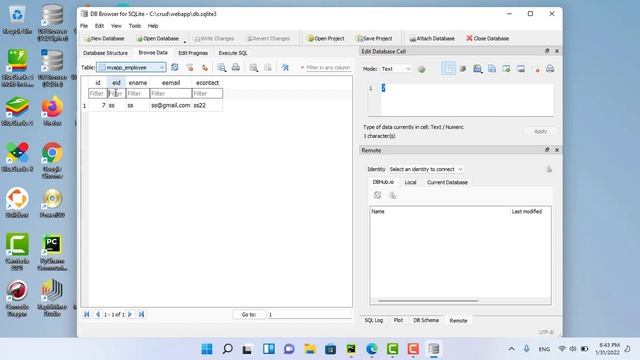The height and width of the screenshot is (360, 640).
Task: Select the ss@gmail.com cell
Action: coord(171,105)
